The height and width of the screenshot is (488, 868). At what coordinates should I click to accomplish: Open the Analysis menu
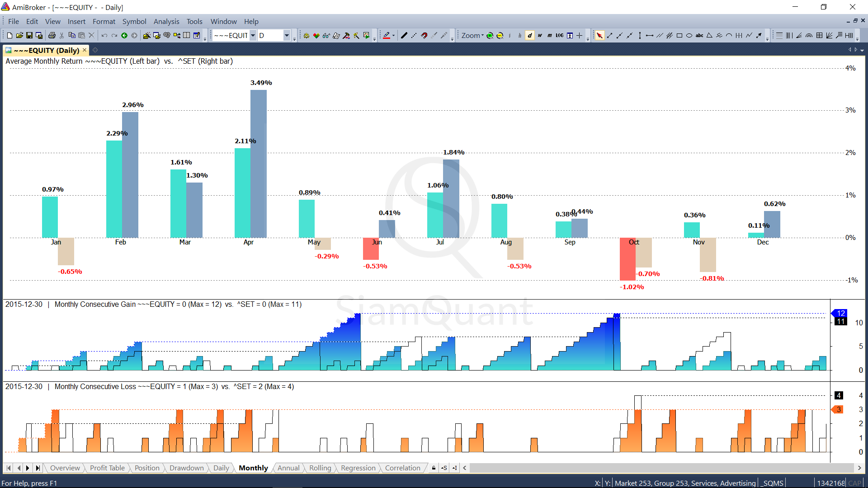(166, 21)
